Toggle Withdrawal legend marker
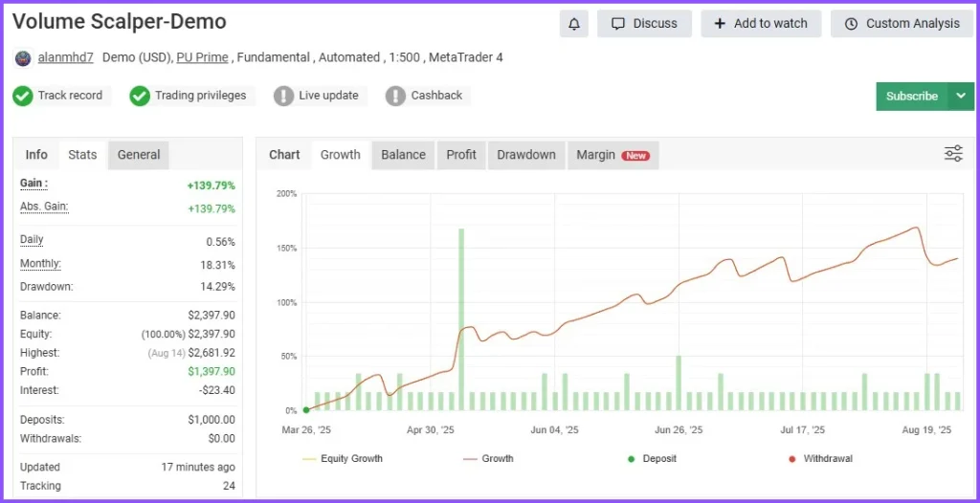The height and width of the screenshot is (503, 980). 820,459
